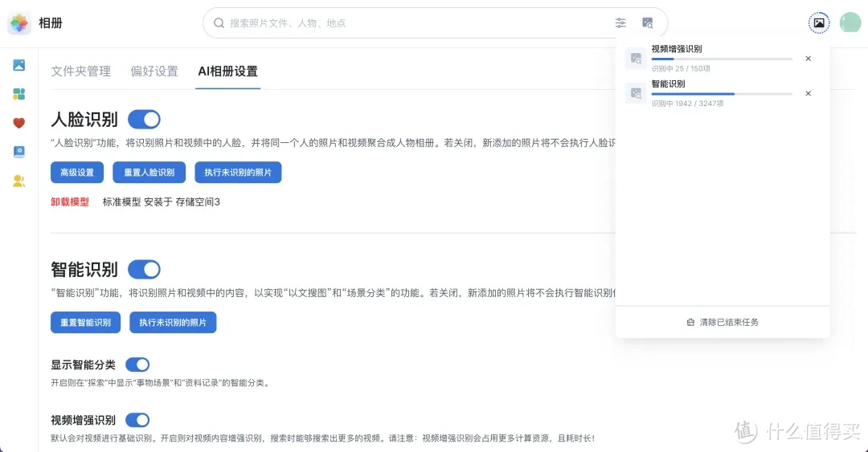Open the user avatar menu
868x452 pixels.
(850, 23)
